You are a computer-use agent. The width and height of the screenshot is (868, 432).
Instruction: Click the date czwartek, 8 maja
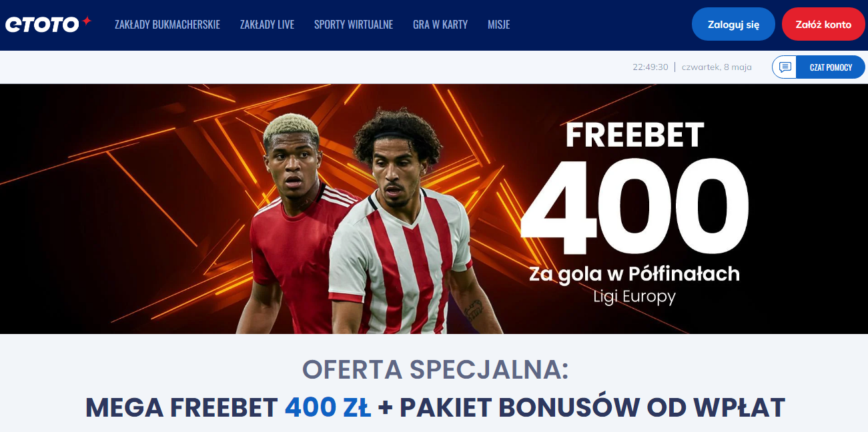(717, 67)
